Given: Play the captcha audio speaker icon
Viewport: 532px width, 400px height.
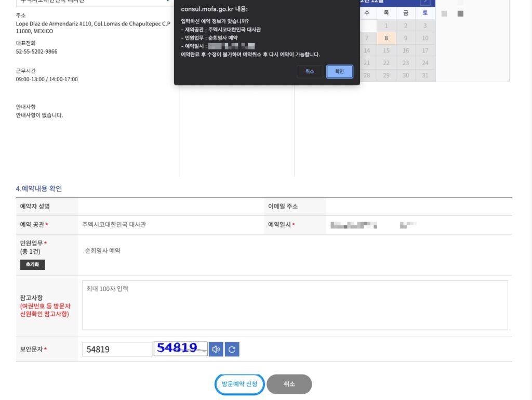Looking at the screenshot, I should point(216,349).
